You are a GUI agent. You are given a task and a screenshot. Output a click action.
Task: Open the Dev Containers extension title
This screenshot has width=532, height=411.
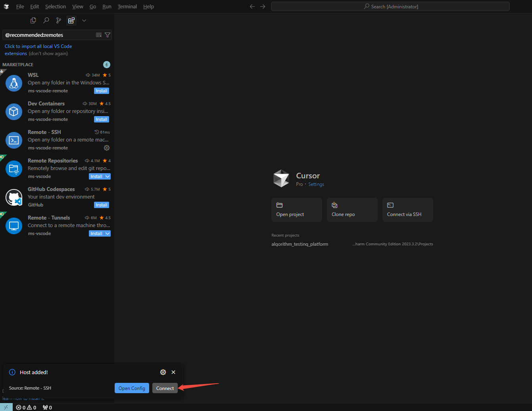pyautogui.click(x=46, y=103)
